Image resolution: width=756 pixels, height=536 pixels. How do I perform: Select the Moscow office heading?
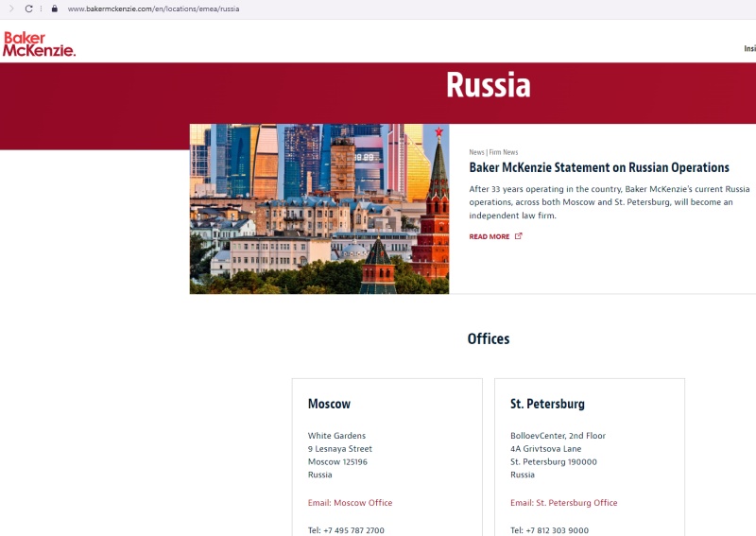click(329, 404)
